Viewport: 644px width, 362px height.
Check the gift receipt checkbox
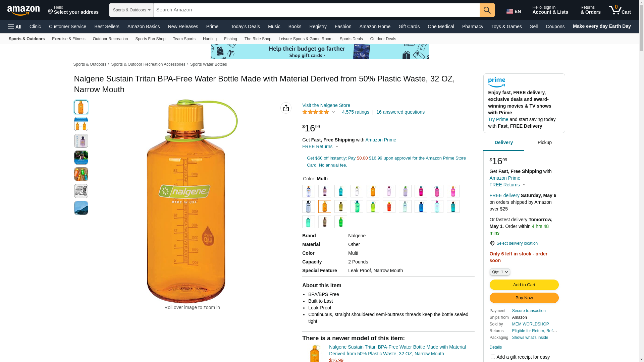coord(493,357)
